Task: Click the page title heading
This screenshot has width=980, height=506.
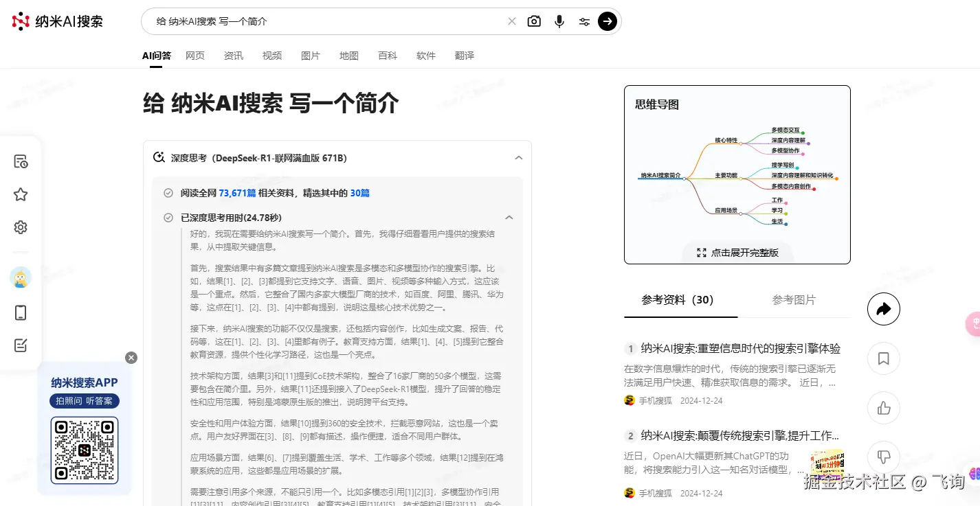Action: [271, 103]
